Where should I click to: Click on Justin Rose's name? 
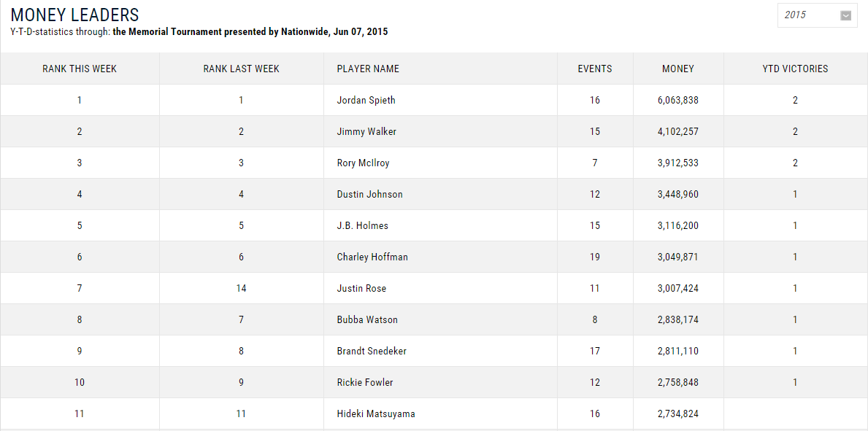361,288
